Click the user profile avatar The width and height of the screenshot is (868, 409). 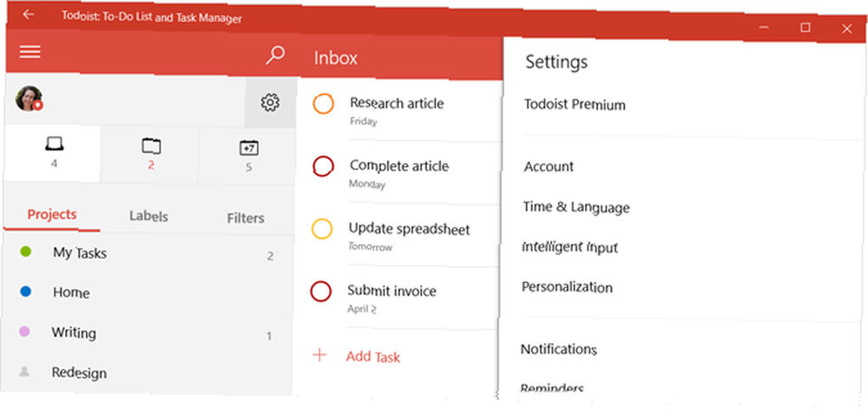point(30,98)
